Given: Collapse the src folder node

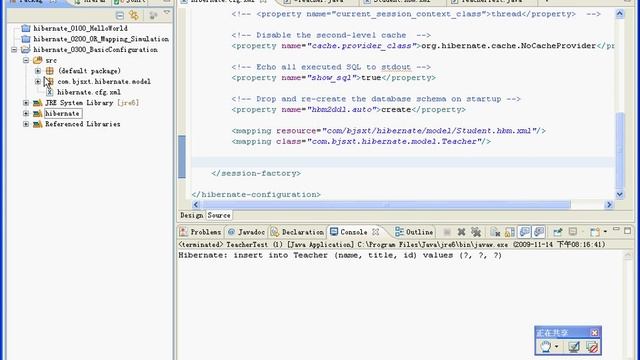Looking at the screenshot, I should (26, 60).
